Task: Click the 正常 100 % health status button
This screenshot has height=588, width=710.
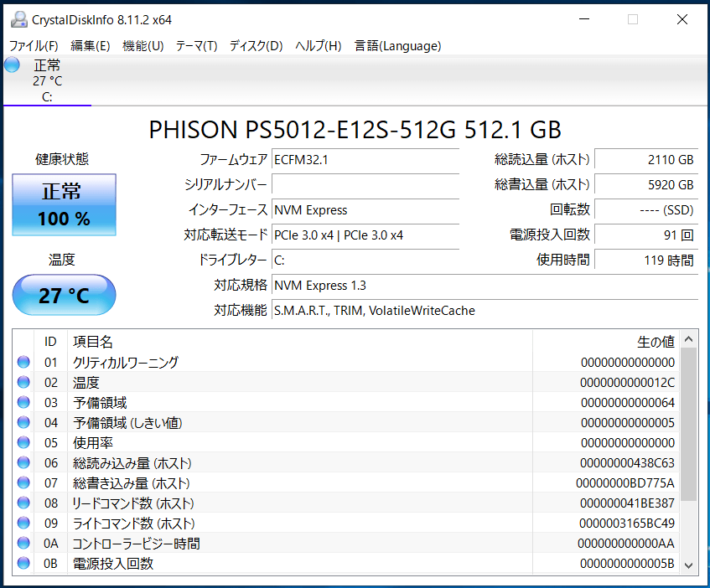Action: coord(64,205)
